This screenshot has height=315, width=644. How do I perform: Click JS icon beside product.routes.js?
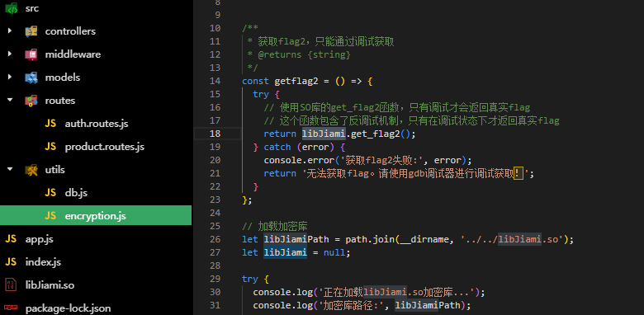(50, 147)
